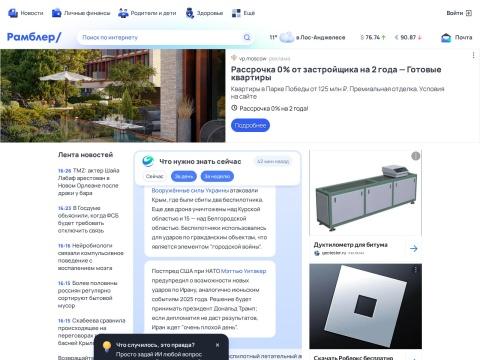The height and width of the screenshot is (360, 480).
Task: Open the Los Angeles weather widget
Action: [x=307, y=37]
